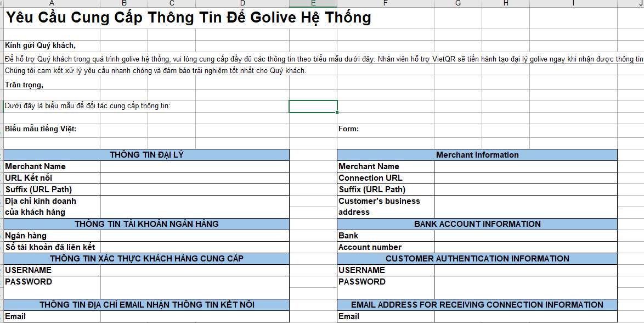644x323 pixels.
Task: Click the PASSWORD value cell in English form
Action: click(x=526, y=288)
